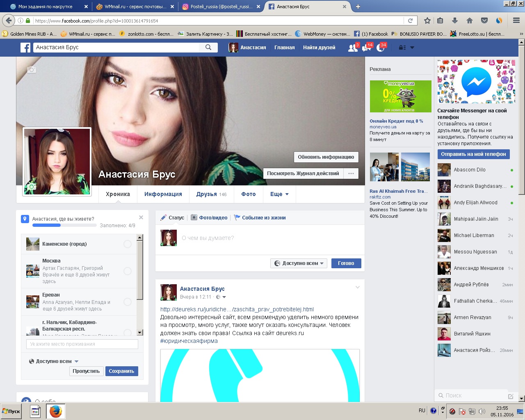This screenshot has width=525, height=420.
Task: Click the volume speaker icon in system tray
Action: [x=482, y=411]
